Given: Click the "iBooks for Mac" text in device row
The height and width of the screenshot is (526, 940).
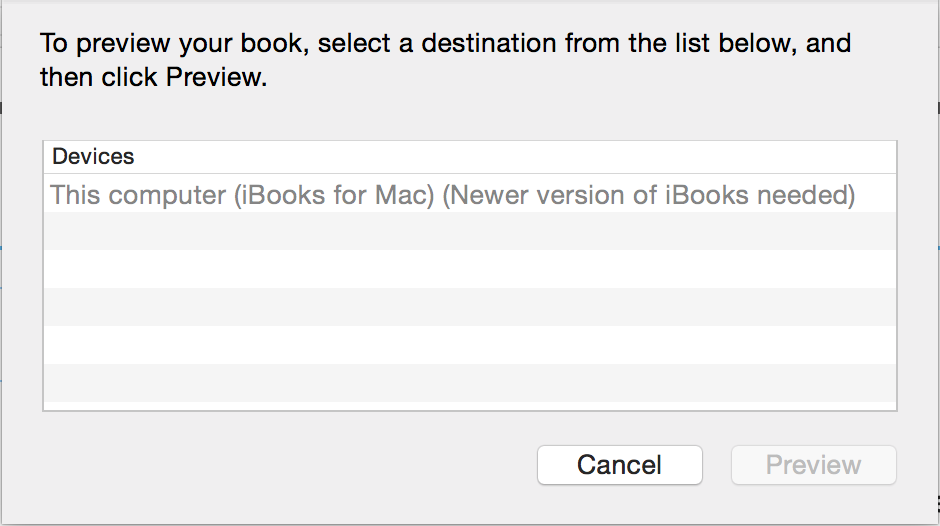Looking at the screenshot, I should (334, 195).
